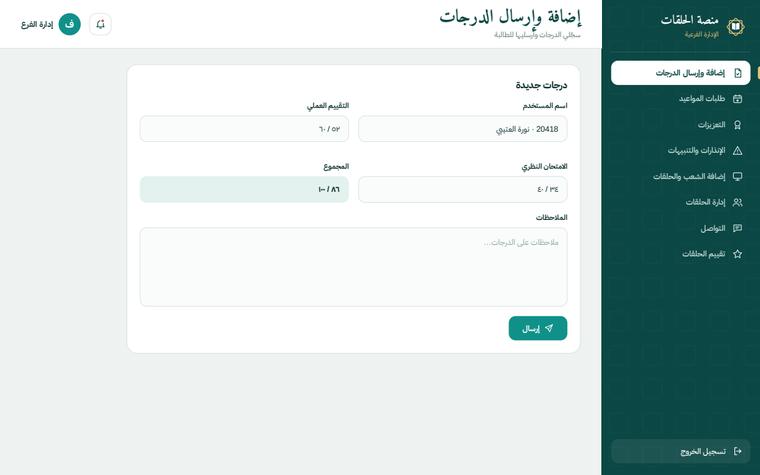Open التعزيزات in the sidebar

pos(681,125)
